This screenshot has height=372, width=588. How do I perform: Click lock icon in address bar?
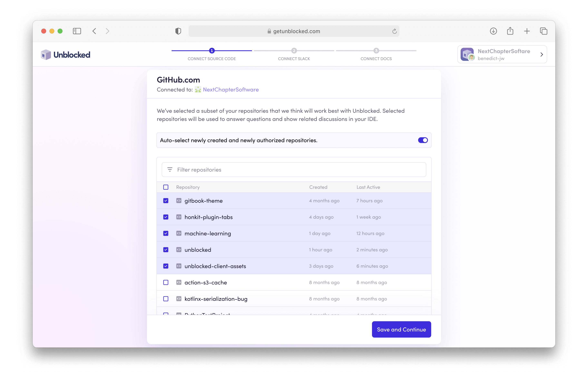click(x=269, y=31)
